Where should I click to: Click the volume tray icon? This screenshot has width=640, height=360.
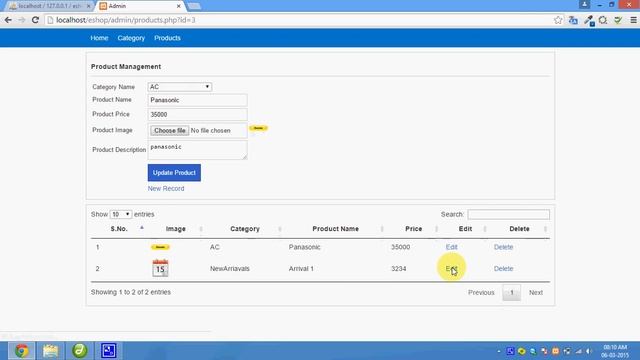[589, 351]
